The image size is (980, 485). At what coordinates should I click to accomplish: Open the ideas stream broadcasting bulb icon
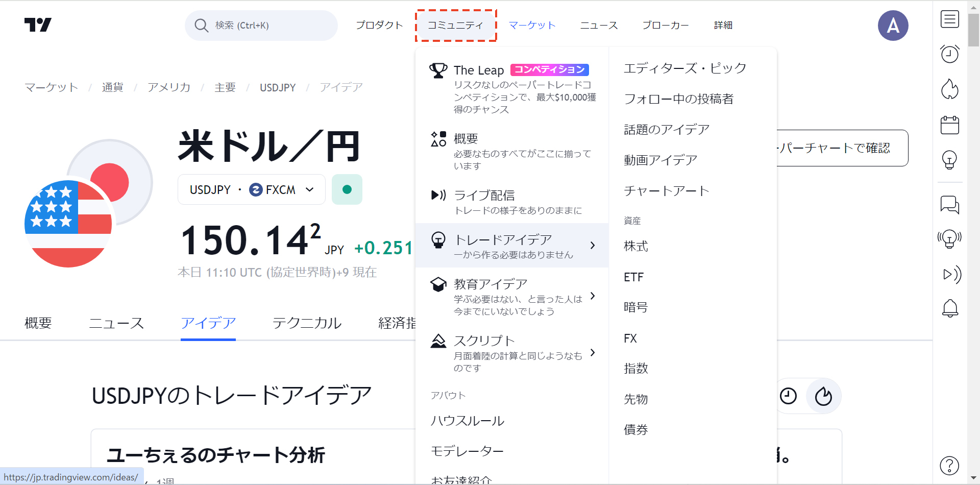tap(949, 239)
